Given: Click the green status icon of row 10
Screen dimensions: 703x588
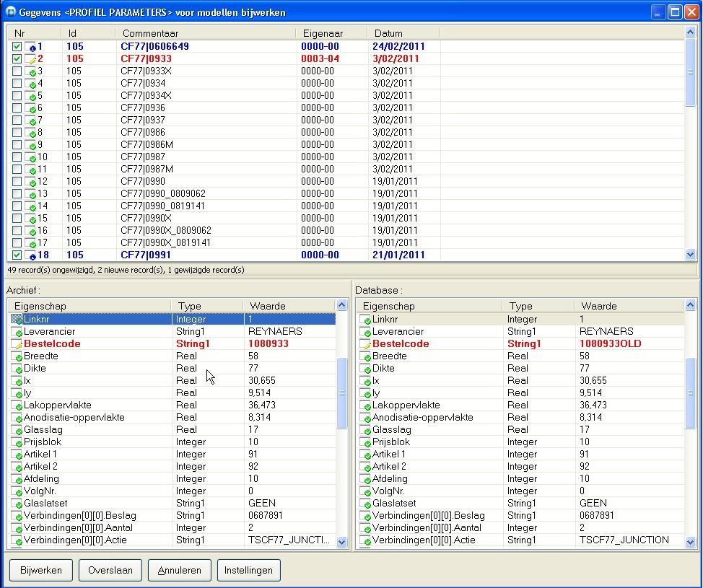Looking at the screenshot, I should click(30, 157).
